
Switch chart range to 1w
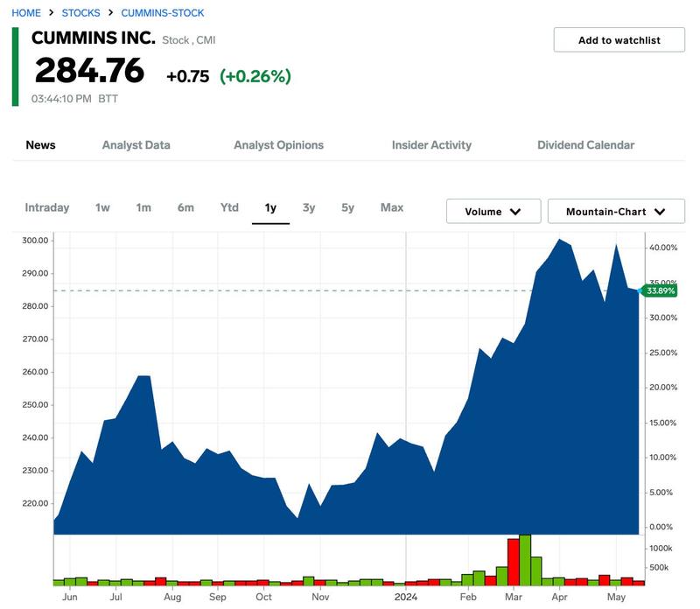(102, 207)
